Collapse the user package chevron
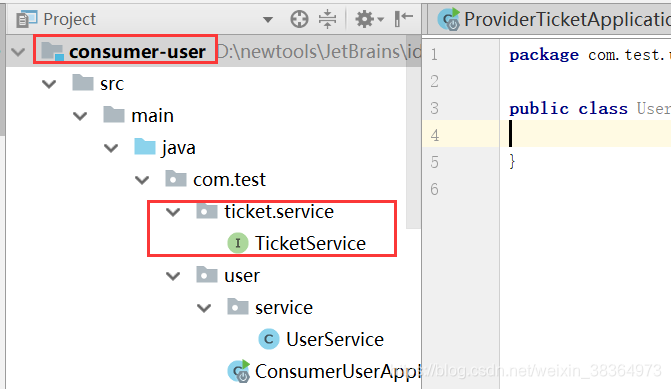This screenshot has height=389, width=671. pyautogui.click(x=173, y=276)
